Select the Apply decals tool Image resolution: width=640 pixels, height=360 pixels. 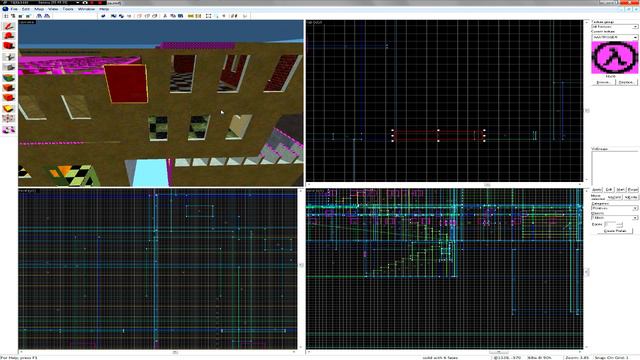9,98
